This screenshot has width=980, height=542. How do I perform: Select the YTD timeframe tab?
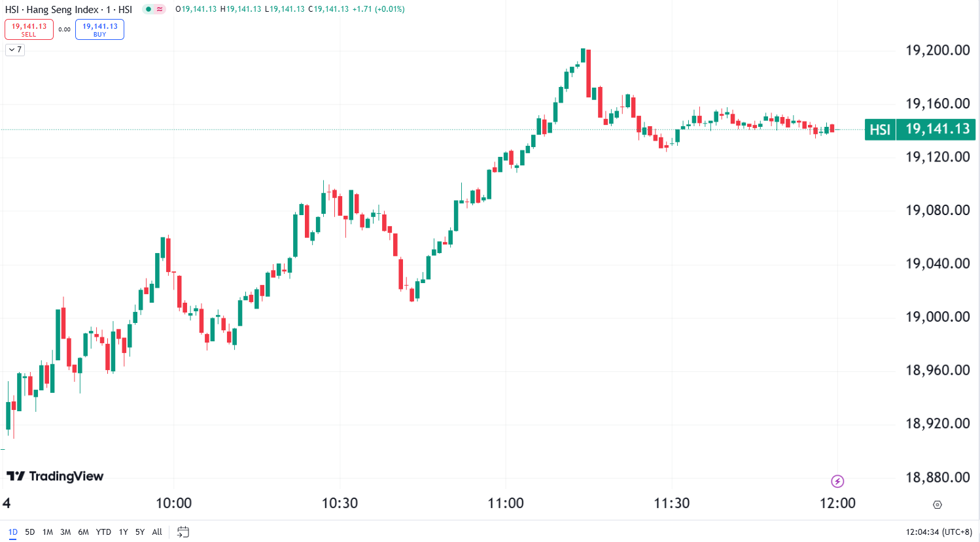point(103,532)
